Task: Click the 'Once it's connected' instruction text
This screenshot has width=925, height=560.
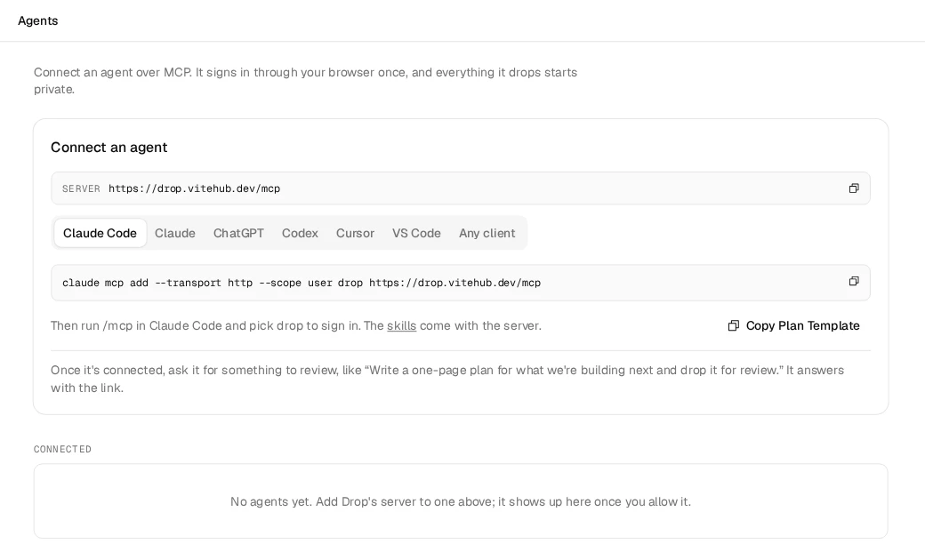Action: [x=447, y=379]
